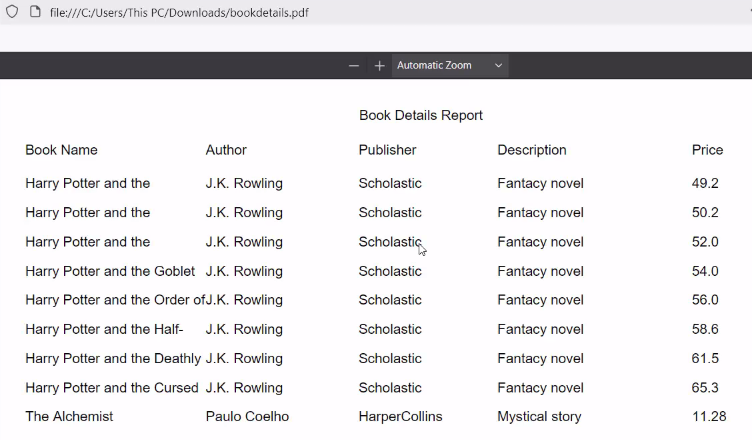The height and width of the screenshot is (440, 752).
Task: Click the page file icon in address bar
Action: point(35,12)
